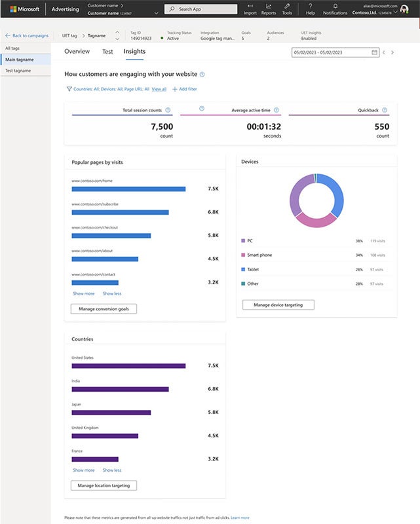
Task: Open the Tools wrench icon
Action: click(287, 6)
